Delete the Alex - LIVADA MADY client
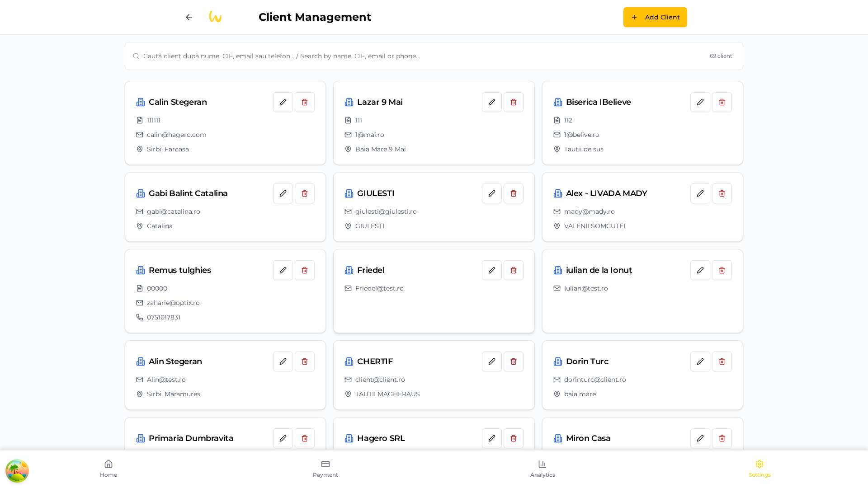 (722, 193)
